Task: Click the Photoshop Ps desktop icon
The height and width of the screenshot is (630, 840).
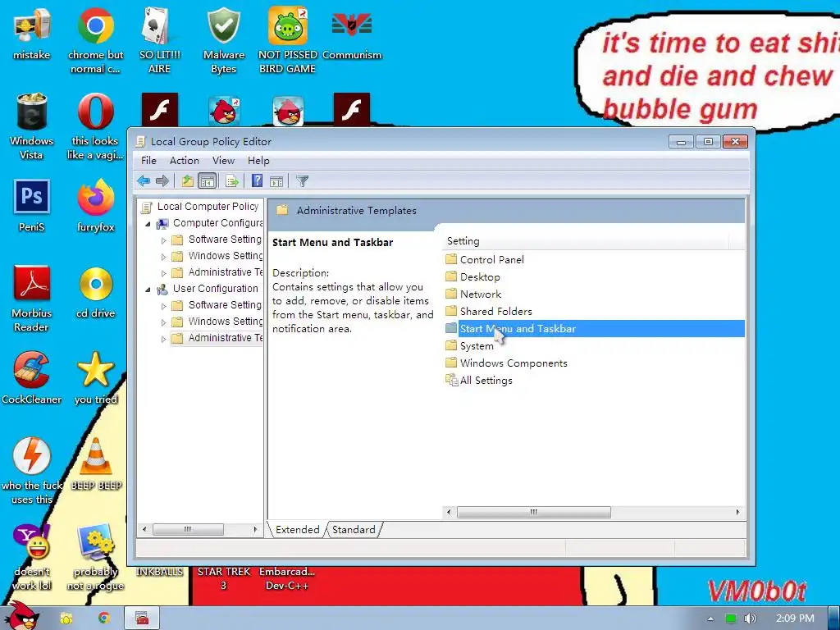Action: [x=32, y=206]
